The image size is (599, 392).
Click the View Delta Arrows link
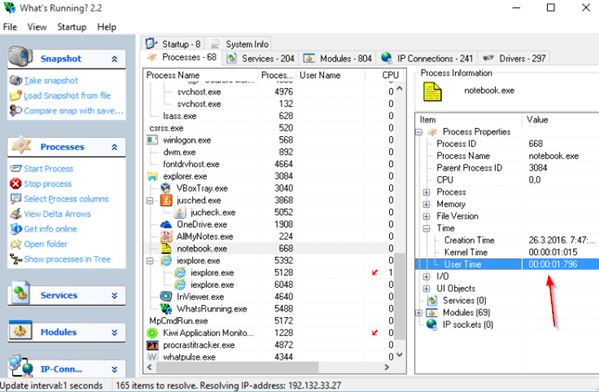point(57,214)
